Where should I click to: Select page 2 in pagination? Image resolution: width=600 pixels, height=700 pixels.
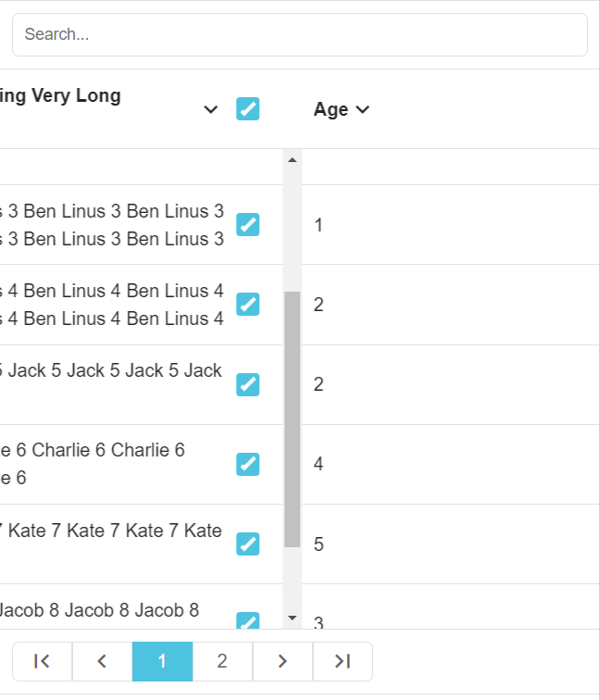tap(222, 661)
